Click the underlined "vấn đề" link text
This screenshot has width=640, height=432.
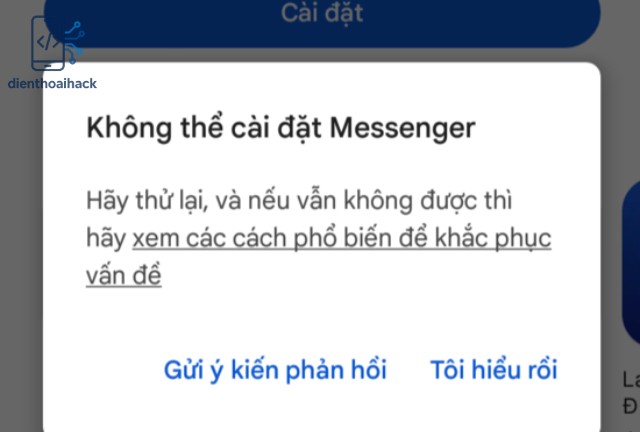point(124,275)
